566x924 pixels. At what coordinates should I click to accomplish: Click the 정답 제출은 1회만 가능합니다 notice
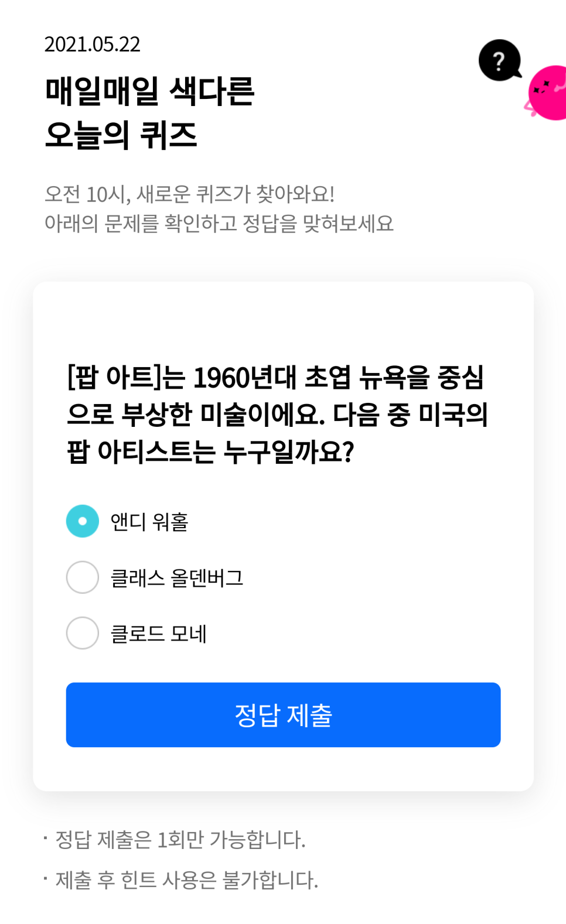[x=180, y=840]
